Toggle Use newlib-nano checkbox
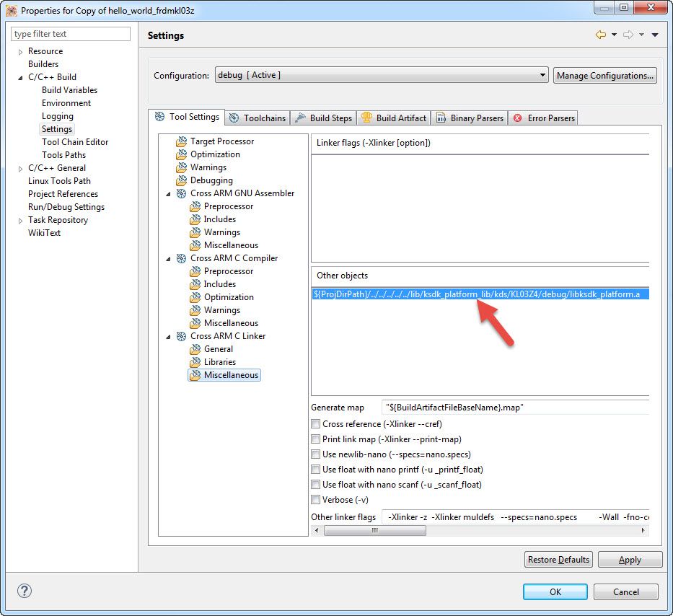 click(316, 454)
